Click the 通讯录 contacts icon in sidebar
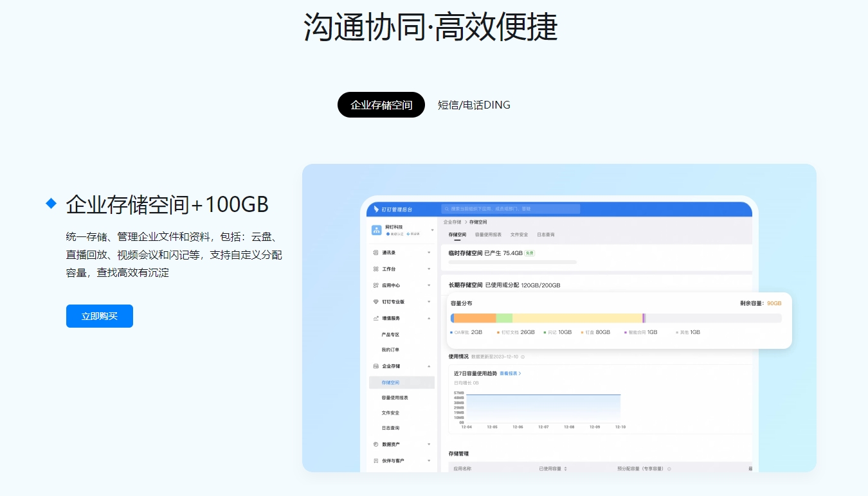Image resolution: width=868 pixels, height=496 pixels. (x=375, y=252)
